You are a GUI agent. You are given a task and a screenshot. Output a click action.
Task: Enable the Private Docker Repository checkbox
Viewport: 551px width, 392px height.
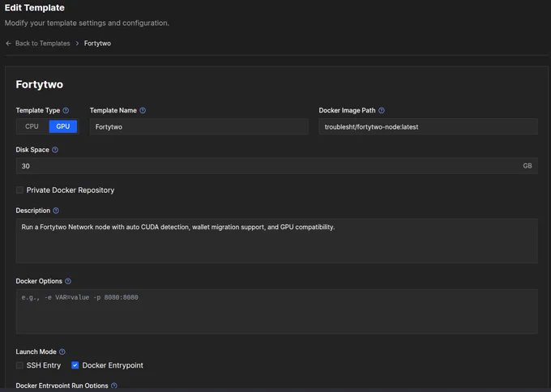(19, 190)
